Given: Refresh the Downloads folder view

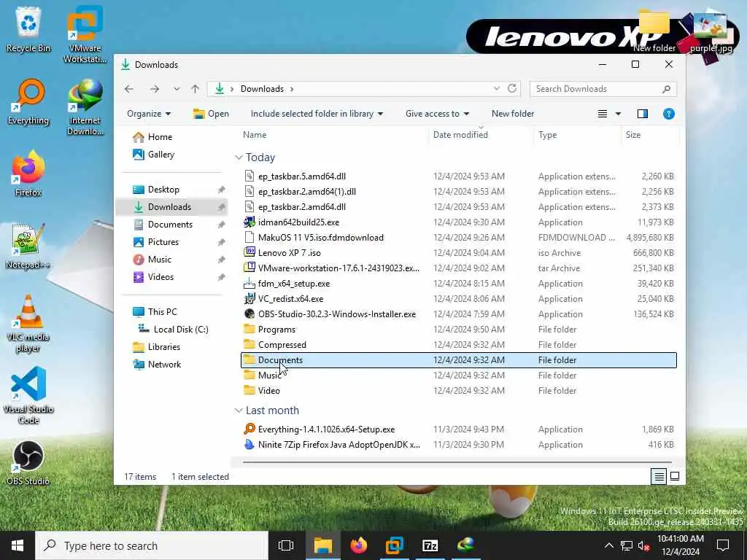Looking at the screenshot, I should pos(512,88).
